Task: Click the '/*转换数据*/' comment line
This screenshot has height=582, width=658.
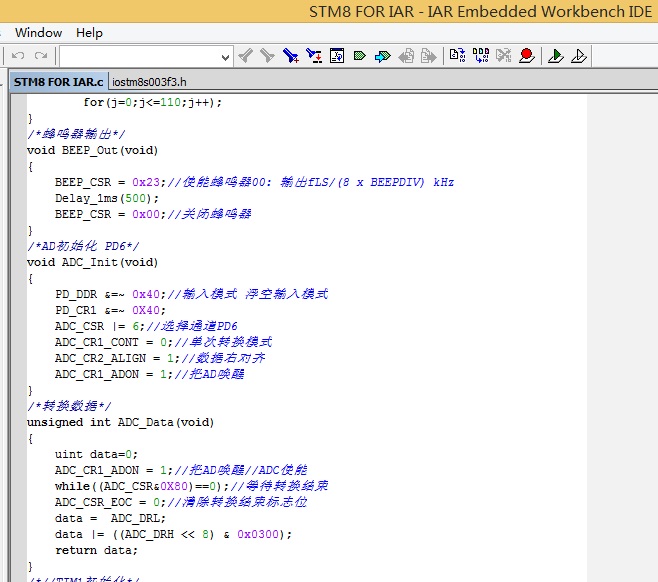Action: 69,406
